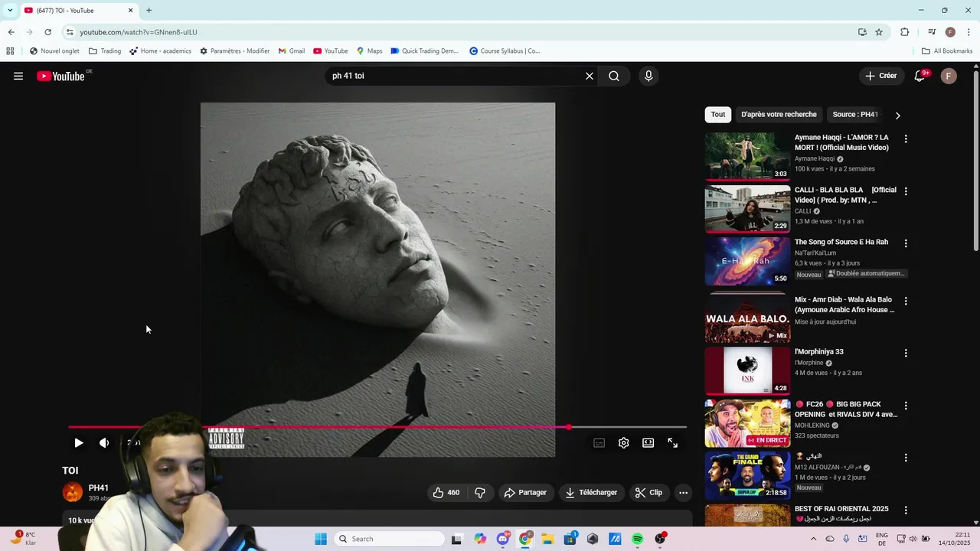This screenshot has width=980, height=551.
Task: Open options for M12 ALFOUZAN video
Action: (x=906, y=457)
